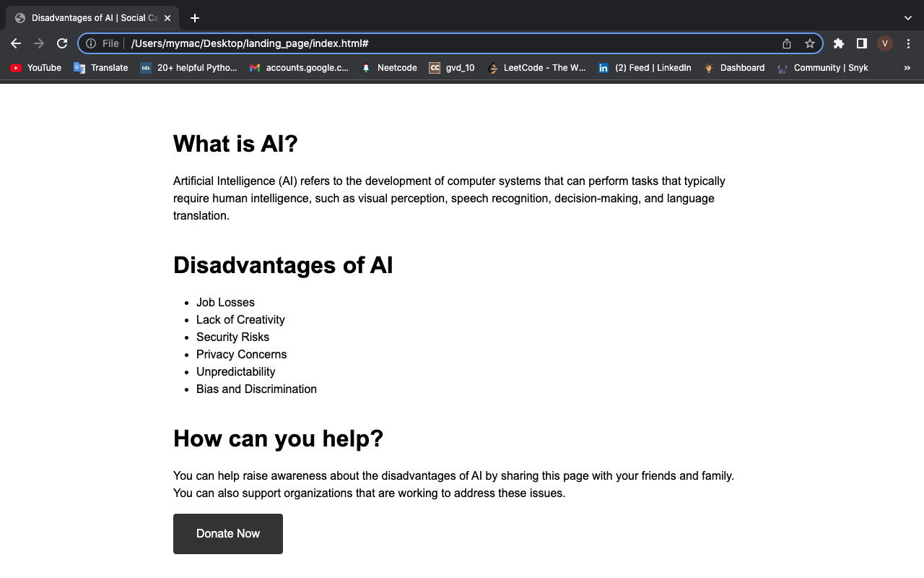The width and height of the screenshot is (924, 578).
Task: Click the Extensions puzzle icon
Action: tap(838, 43)
